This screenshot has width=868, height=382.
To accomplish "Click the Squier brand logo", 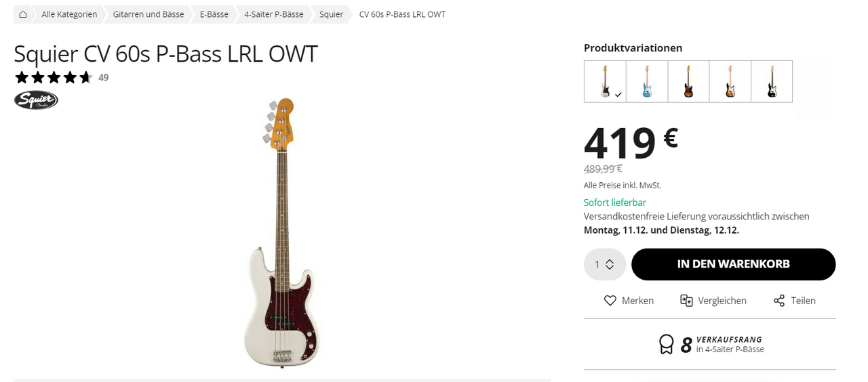I will pos(36,100).
